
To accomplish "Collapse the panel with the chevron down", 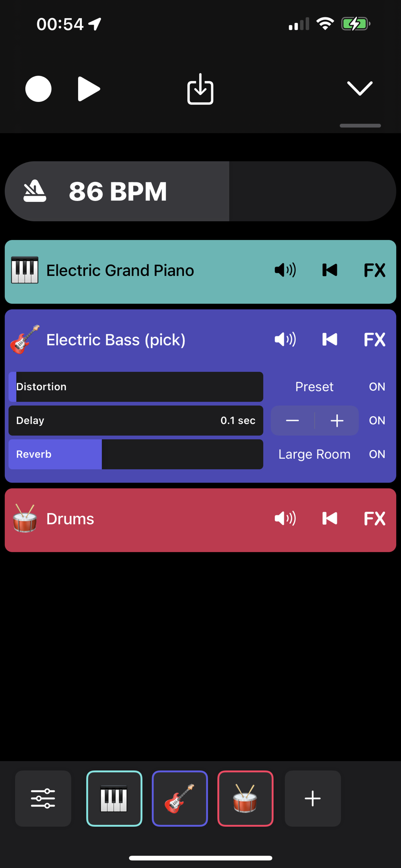I will (360, 88).
